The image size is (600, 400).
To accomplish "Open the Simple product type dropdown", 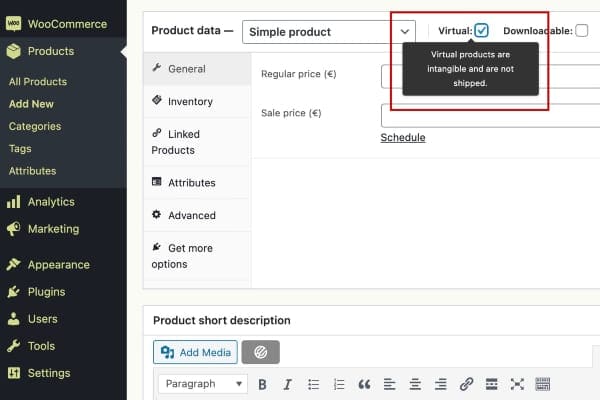I will 329,31.
